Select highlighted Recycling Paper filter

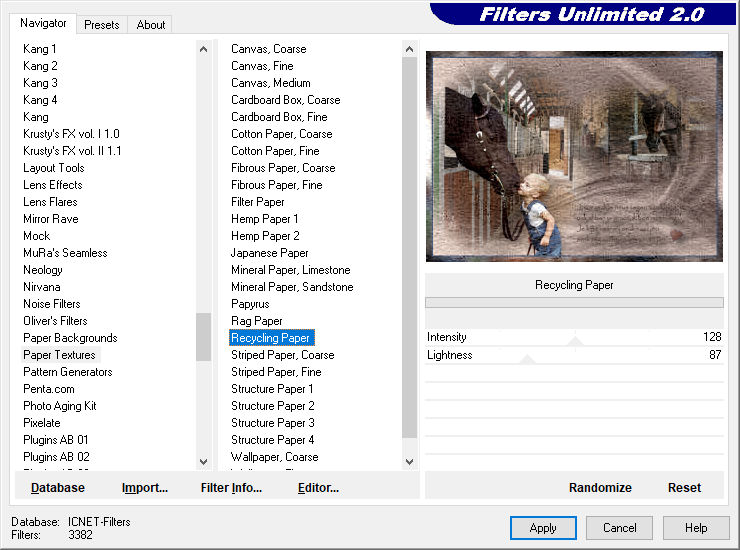point(271,338)
